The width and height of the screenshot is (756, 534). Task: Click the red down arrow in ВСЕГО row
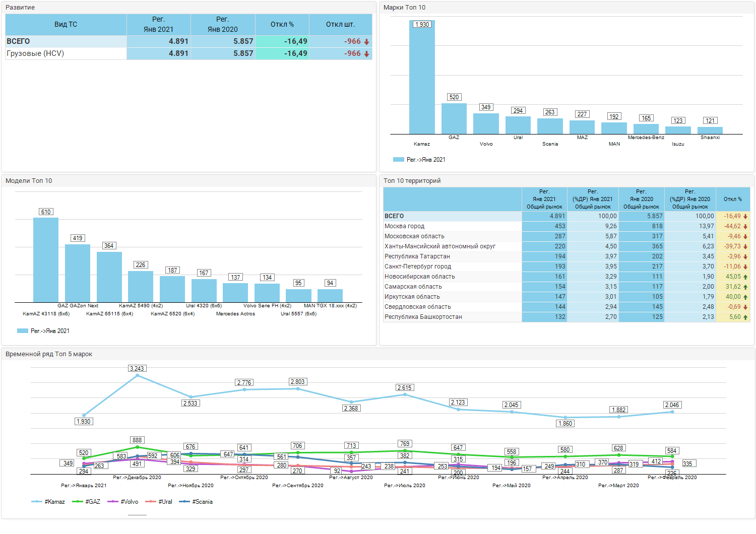(x=366, y=42)
